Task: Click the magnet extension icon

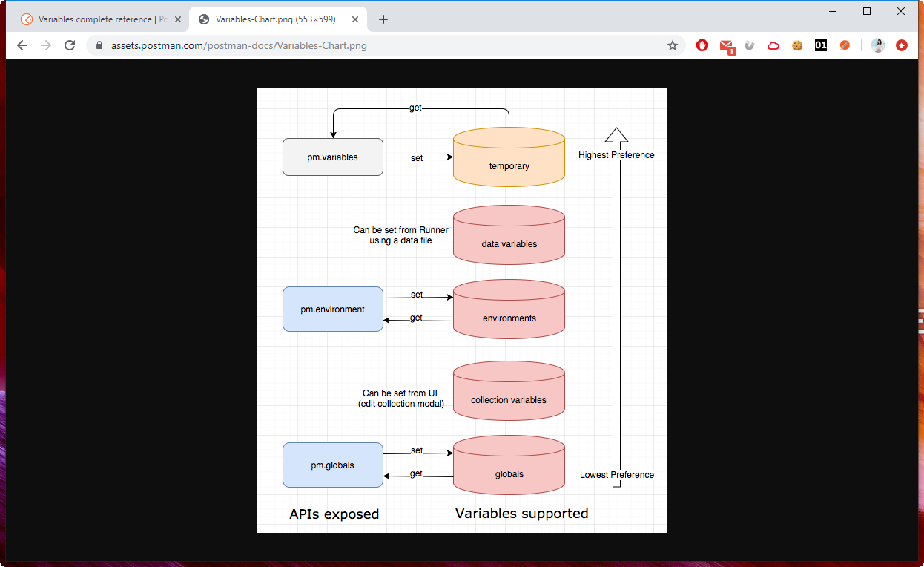Action: click(x=749, y=45)
